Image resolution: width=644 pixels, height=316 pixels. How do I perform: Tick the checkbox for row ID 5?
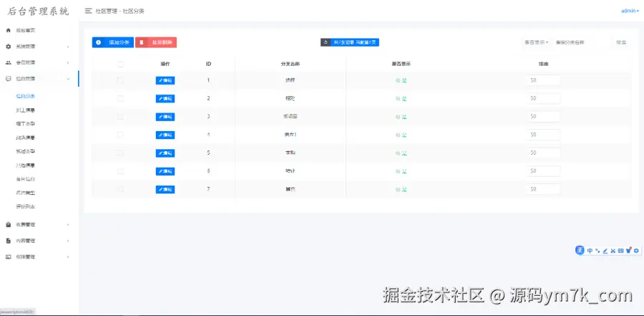pos(120,153)
